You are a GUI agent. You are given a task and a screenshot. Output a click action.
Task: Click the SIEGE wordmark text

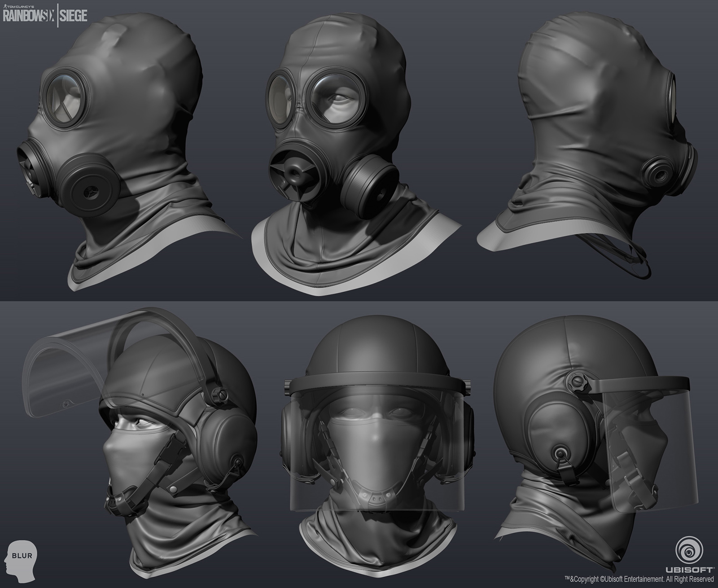tap(74, 14)
